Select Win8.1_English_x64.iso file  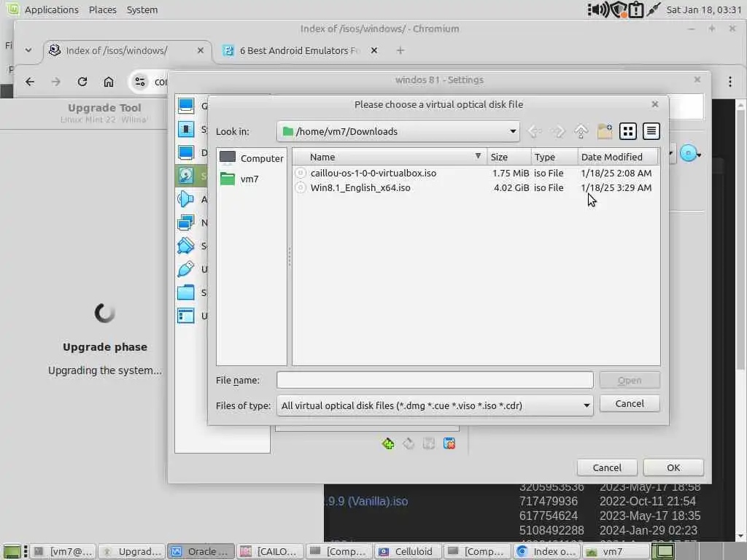tap(360, 187)
